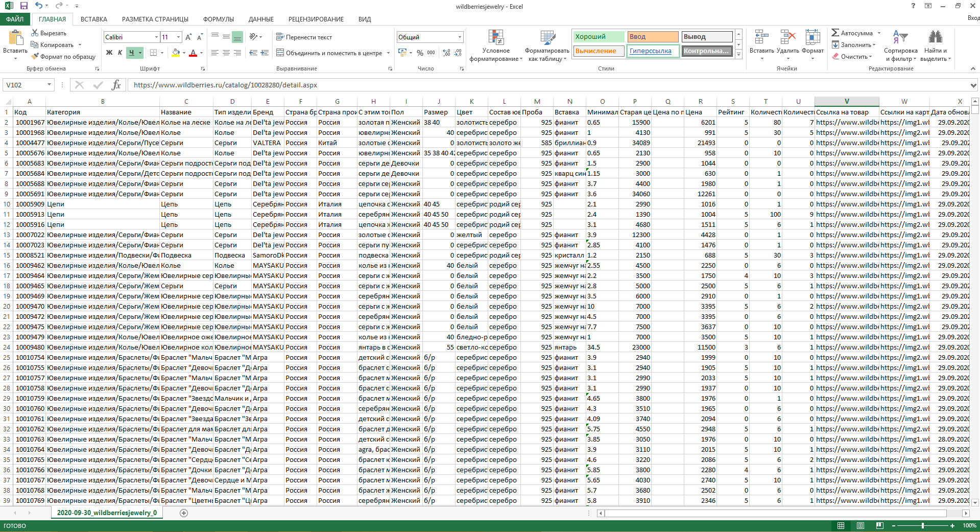The width and height of the screenshot is (980, 532).
Task: Apply Percent Style to the cell
Action: click(x=420, y=53)
